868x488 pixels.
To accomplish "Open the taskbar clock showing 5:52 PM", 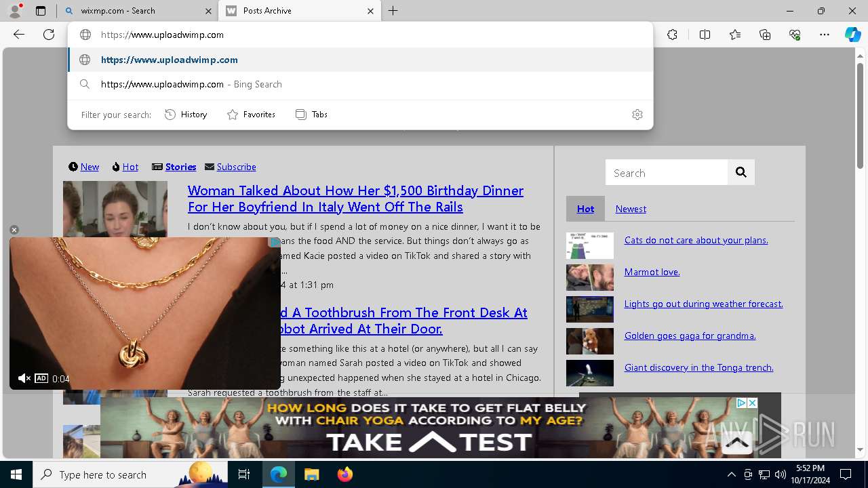I will pos(810,474).
